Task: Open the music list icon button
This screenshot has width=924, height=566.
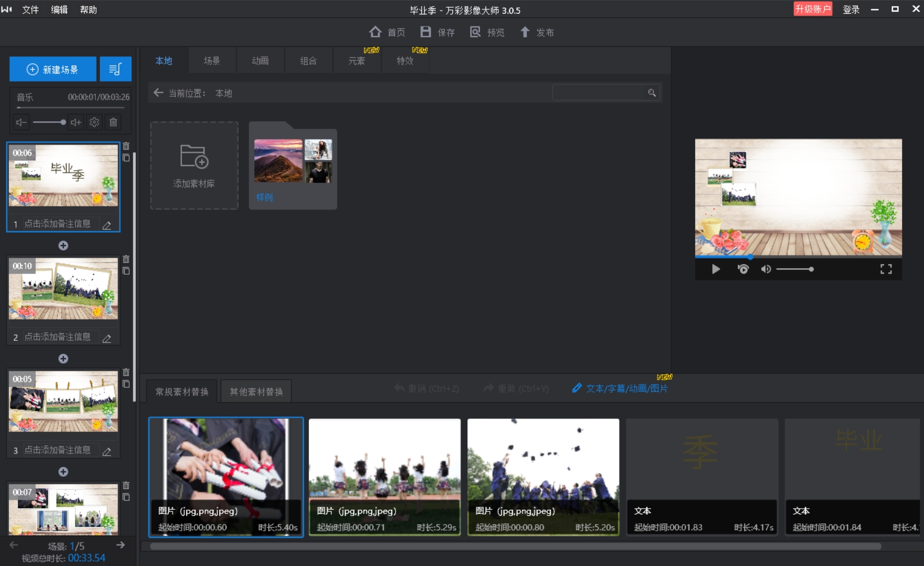Action: [x=115, y=70]
